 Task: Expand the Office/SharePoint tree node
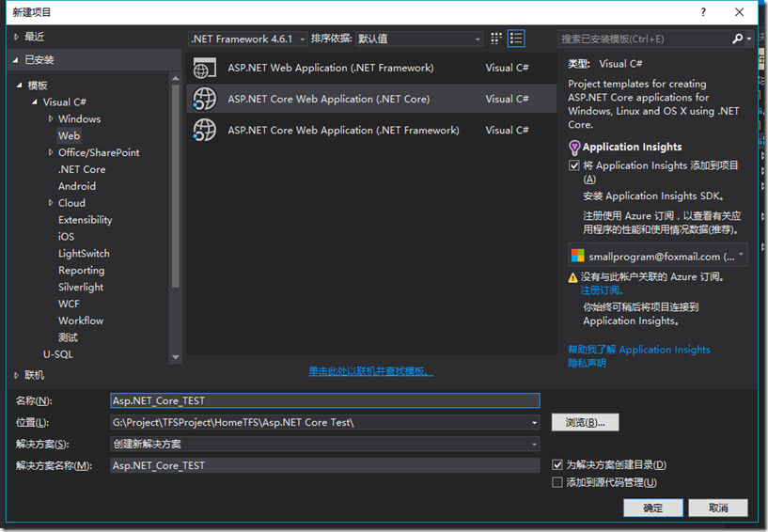click(x=51, y=152)
